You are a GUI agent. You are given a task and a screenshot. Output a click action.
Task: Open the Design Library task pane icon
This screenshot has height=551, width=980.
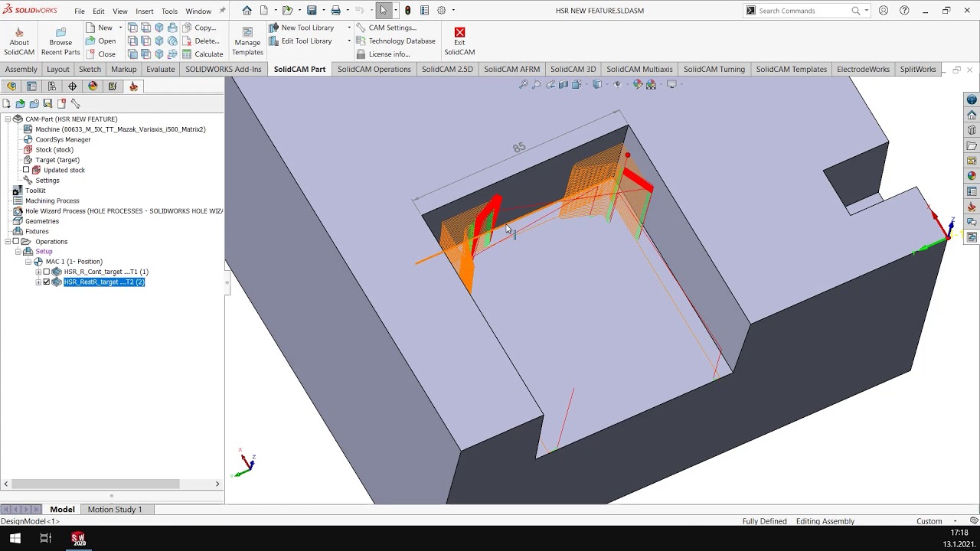(x=972, y=130)
